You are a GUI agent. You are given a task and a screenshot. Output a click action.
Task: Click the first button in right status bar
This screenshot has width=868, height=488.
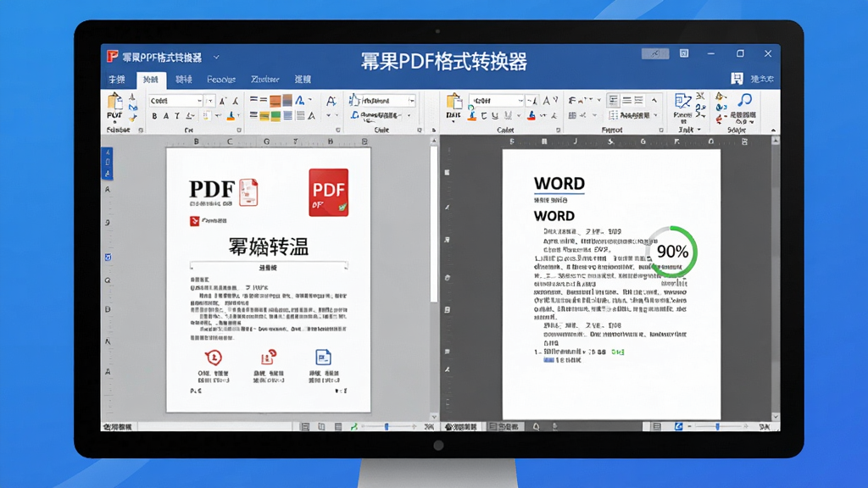point(461,427)
